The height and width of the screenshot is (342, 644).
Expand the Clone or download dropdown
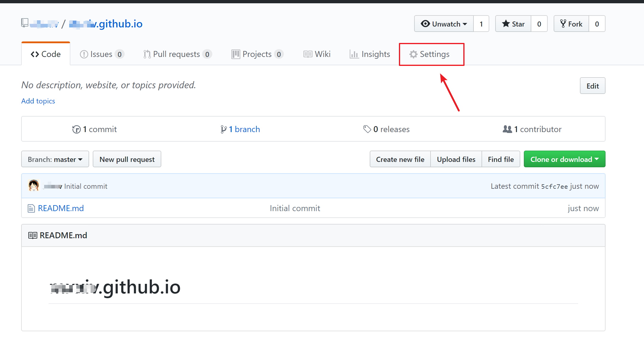(564, 159)
